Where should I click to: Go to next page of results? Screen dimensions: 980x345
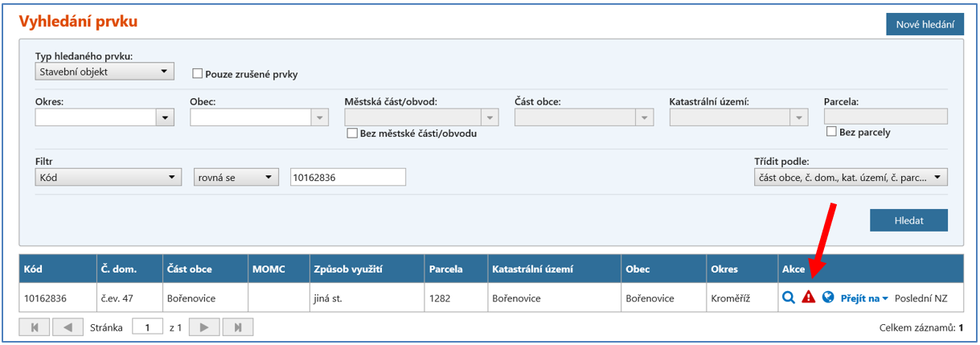tap(204, 327)
